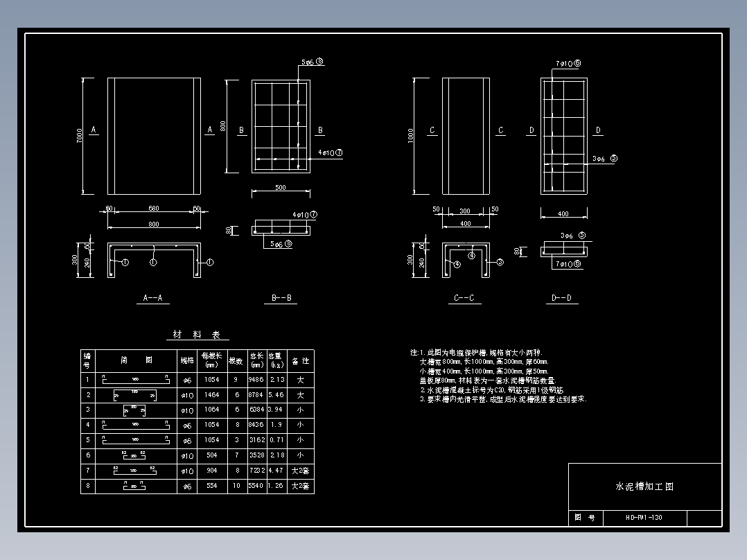Select table header 备注

point(301,361)
